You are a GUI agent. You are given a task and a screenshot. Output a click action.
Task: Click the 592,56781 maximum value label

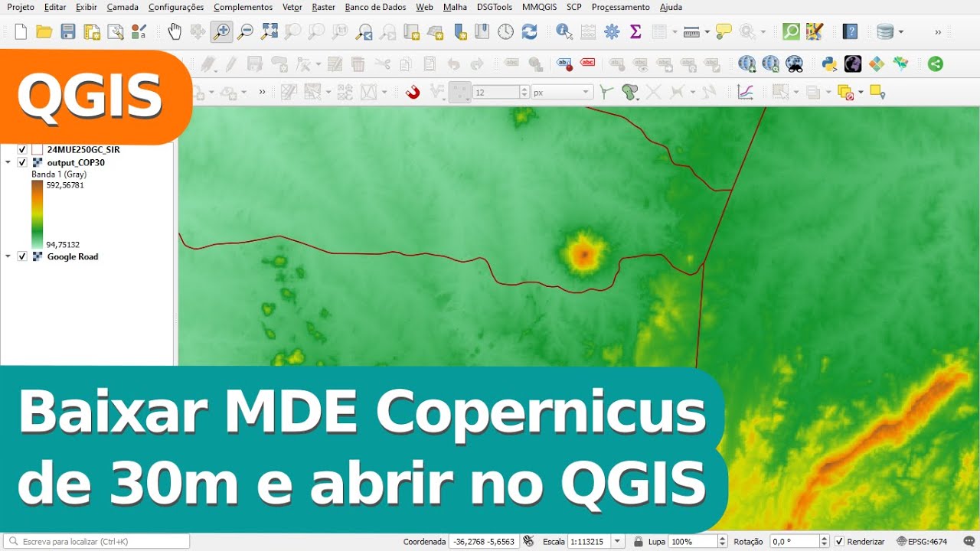pyautogui.click(x=65, y=185)
